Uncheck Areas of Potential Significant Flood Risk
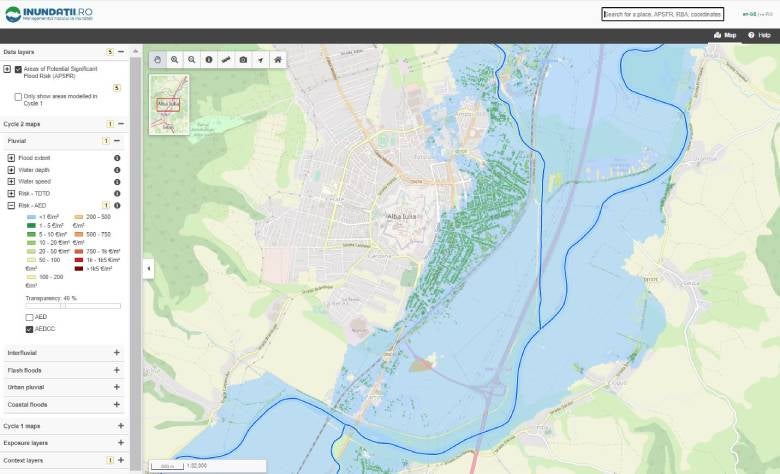Image resolution: width=780 pixels, height=474 pixels. point(18,70)
